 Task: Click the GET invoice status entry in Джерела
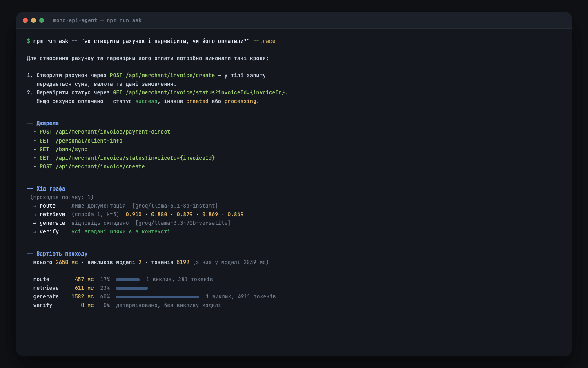pos(127,158)
